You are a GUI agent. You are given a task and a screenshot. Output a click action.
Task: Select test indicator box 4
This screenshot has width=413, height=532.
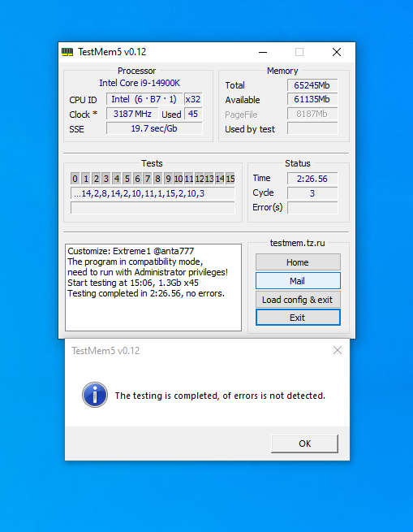[117, 179]
